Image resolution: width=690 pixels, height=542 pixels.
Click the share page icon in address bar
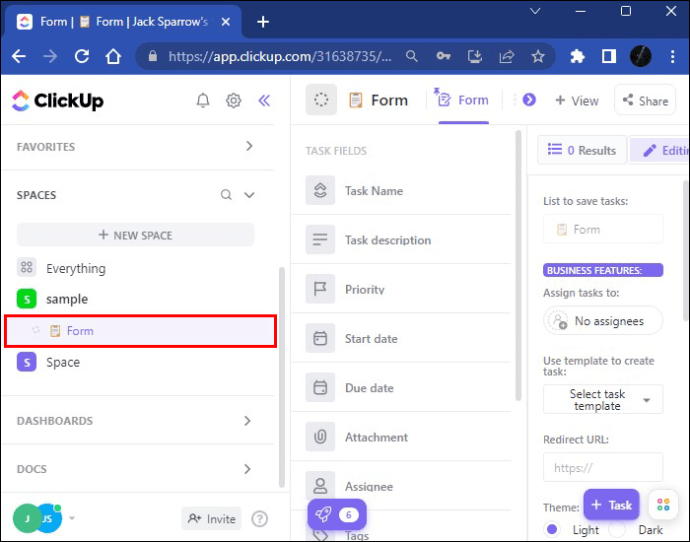pos(506,56)
